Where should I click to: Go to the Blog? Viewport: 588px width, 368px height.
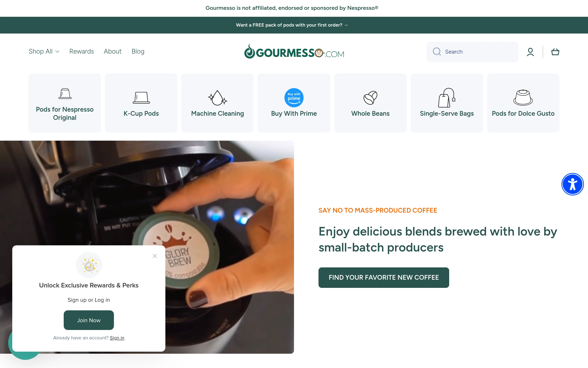[138, 51]
